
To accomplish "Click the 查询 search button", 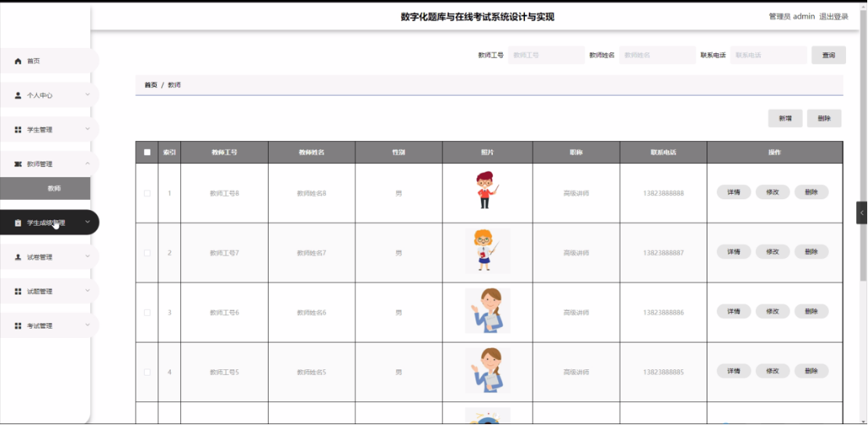I will [829, 56].
